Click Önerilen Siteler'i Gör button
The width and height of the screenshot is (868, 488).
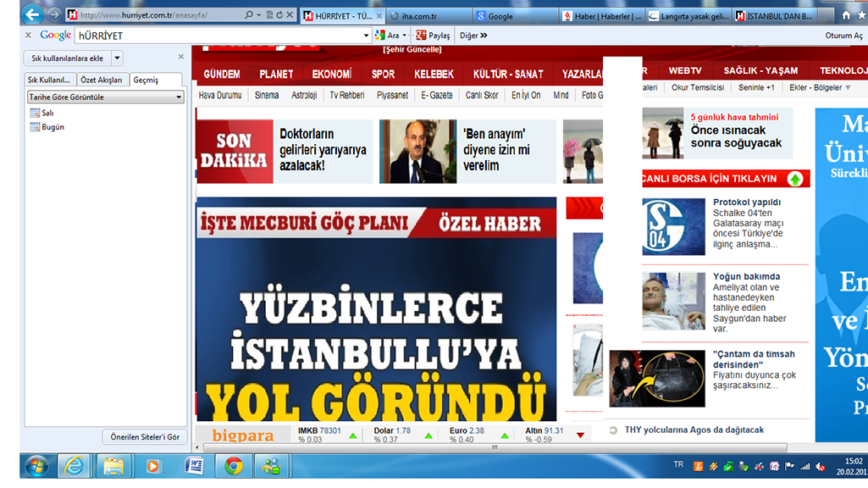click(x=145, y=437)
